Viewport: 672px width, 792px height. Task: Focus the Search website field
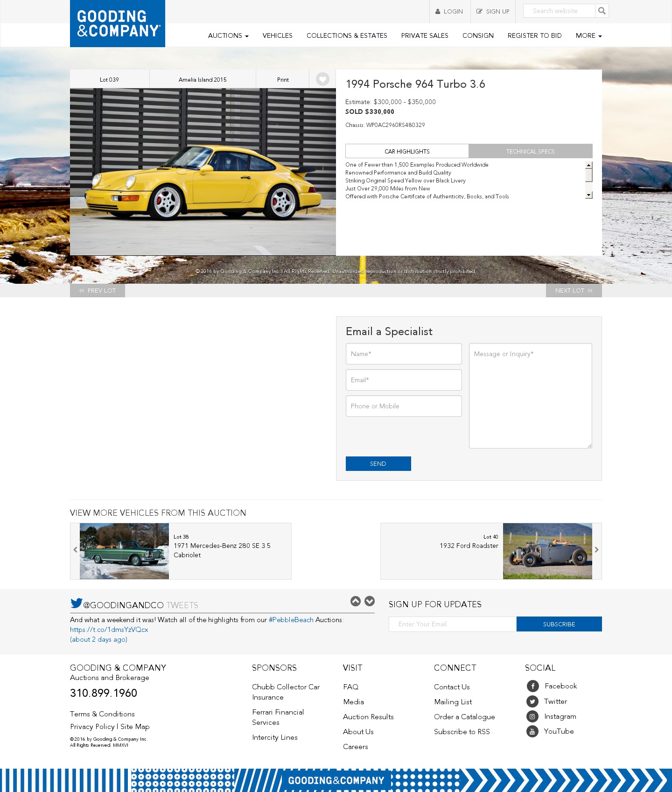click(x=559, y=11)
